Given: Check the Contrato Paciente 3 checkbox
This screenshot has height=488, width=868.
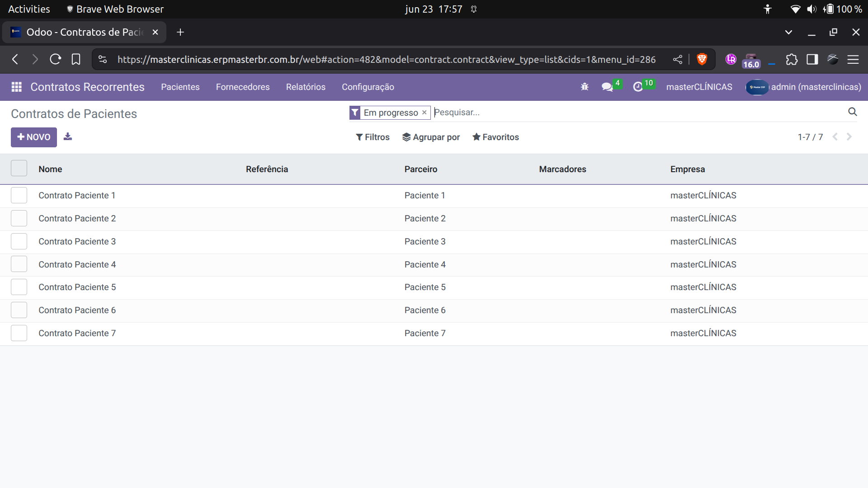Looking at the screenshot, I should 19,241.
